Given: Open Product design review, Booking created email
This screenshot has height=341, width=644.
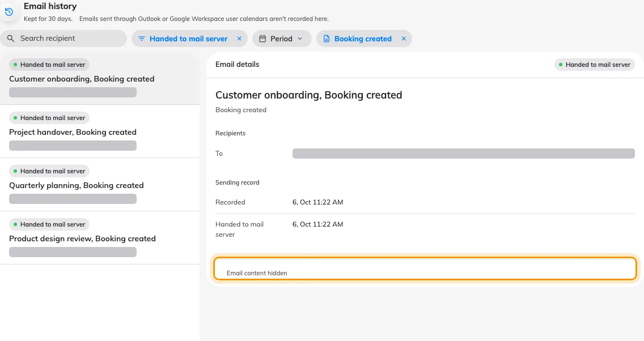Looking at the screenshot, I should click(x=100, y=238).
